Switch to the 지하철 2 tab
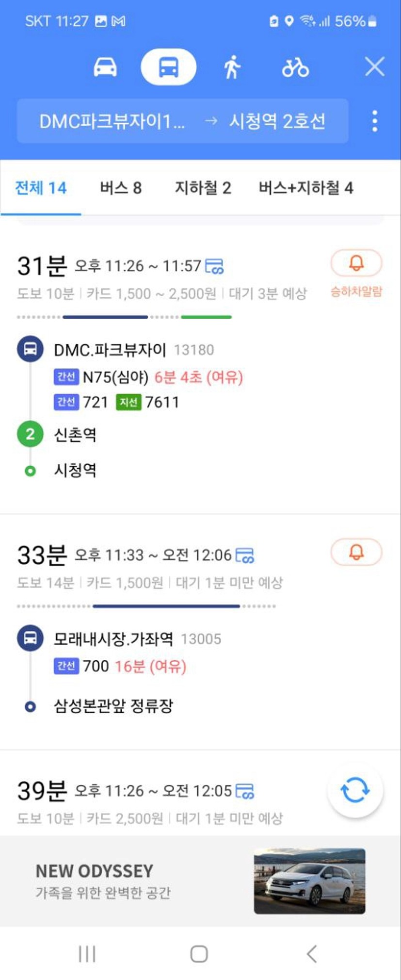Screen dimensions: 401x980 point(203,188)
